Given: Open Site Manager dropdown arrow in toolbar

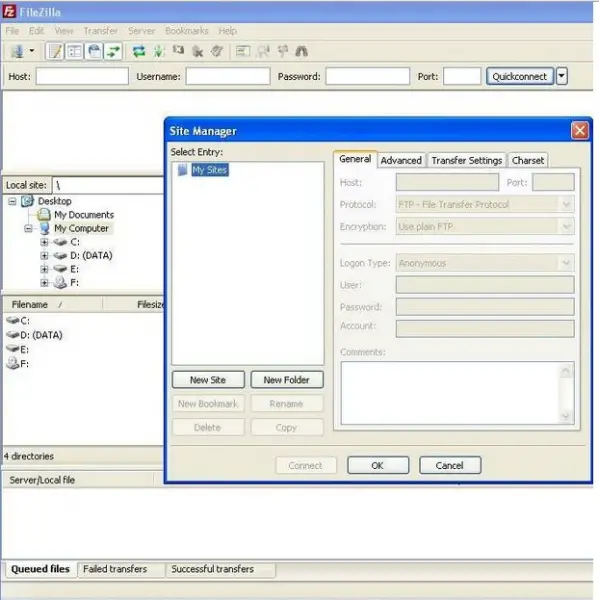Looking at the screenshot, I should tap(32, 51).
